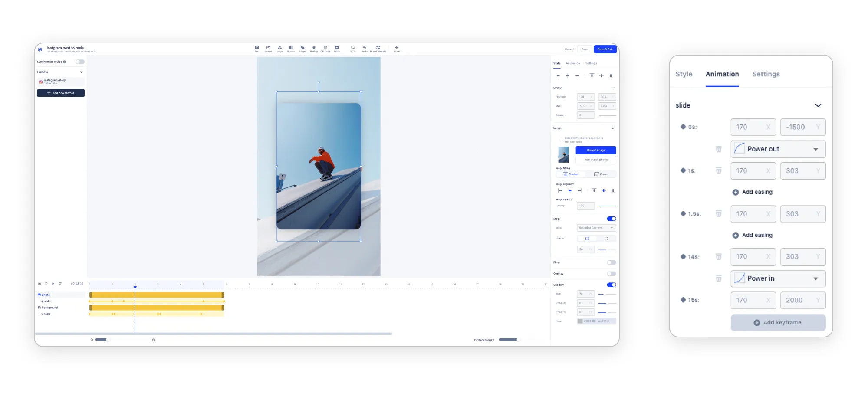This screenshot has height=393, width=868.
Task: Click Save & Exit button
Action: [605, 49]
